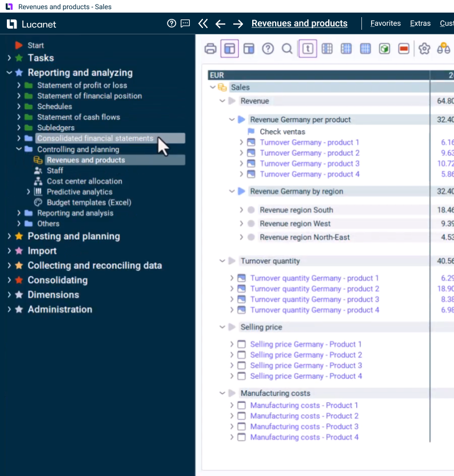This screenshot has width=454, height=476.
Task: Expand the Predictive analytics tree node
Action: click(x=29, y=192)
